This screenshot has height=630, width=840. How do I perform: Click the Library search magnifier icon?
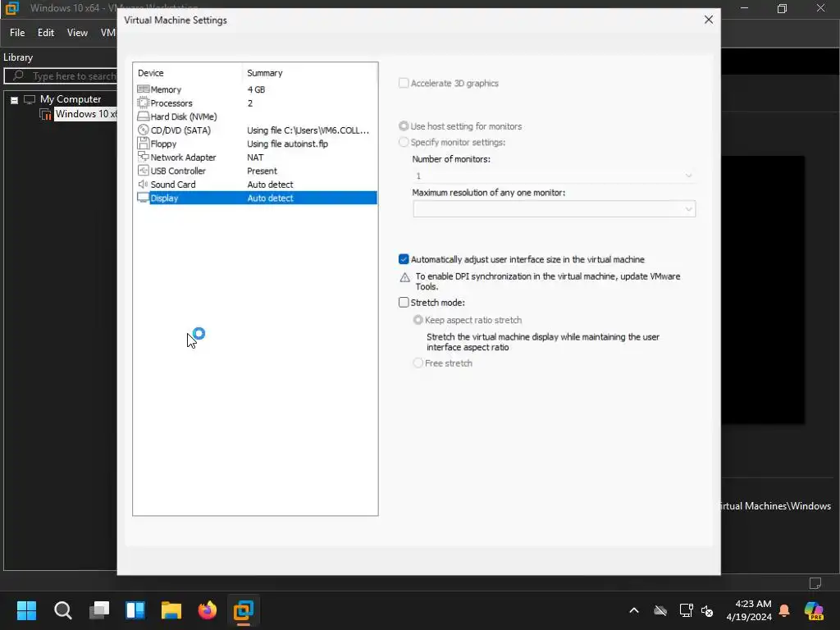[18, 75]
